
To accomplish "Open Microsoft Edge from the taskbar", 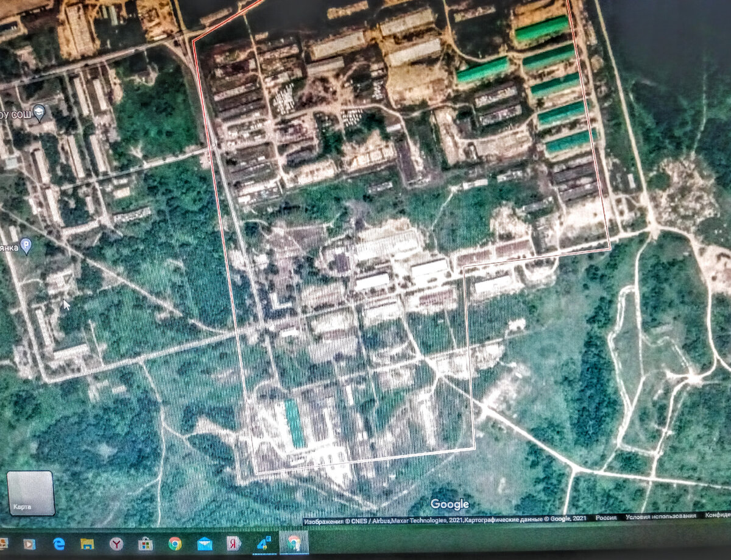I will point(59,543).
